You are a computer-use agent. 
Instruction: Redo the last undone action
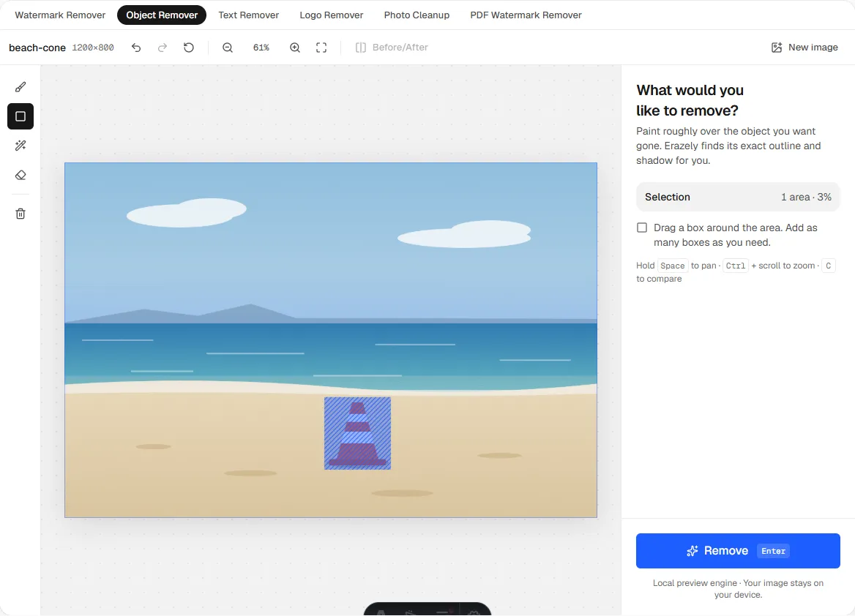163,48
